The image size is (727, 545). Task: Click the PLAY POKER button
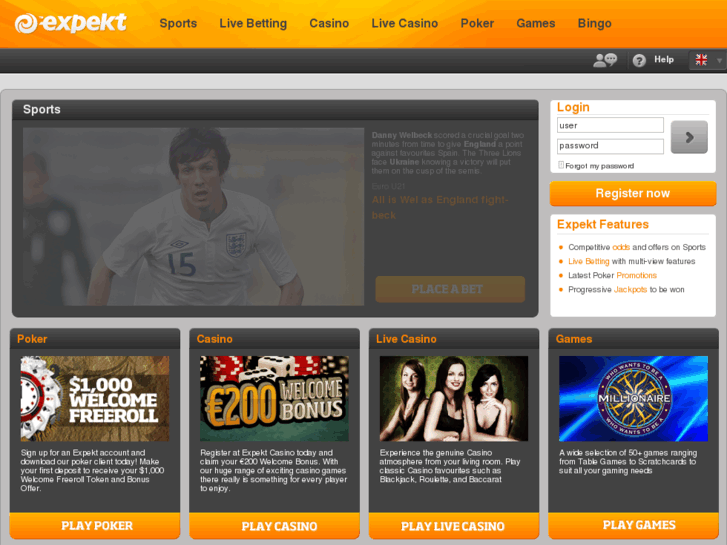pos(95,526)
